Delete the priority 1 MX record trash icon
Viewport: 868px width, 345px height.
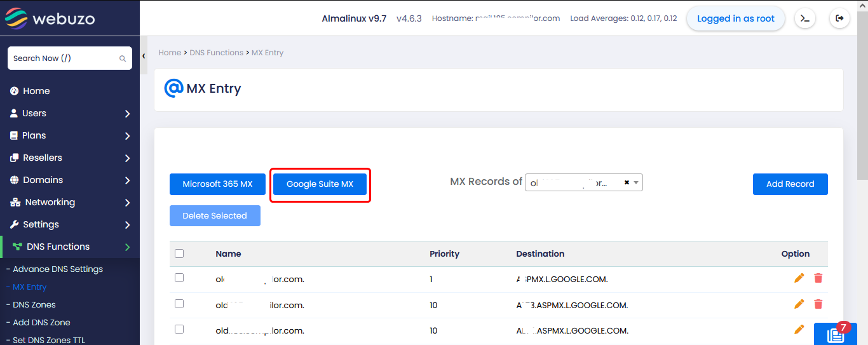coord(818,278)
